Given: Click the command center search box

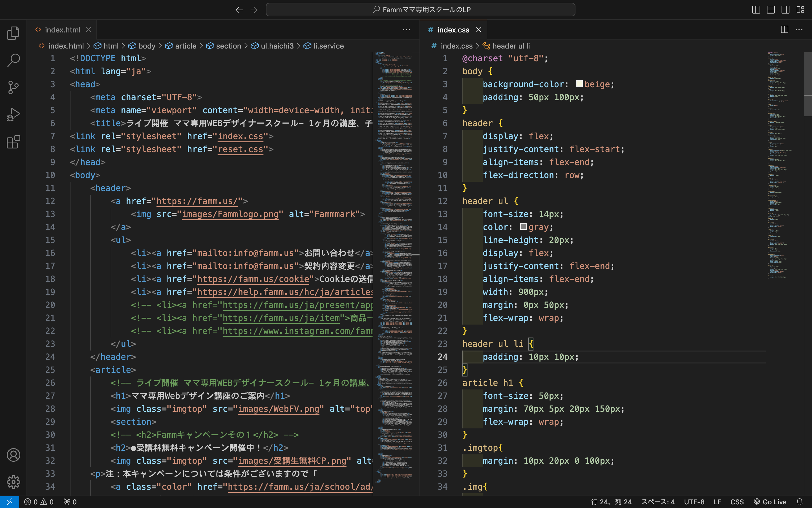Looking at the screenshot, I should point(420,10).
